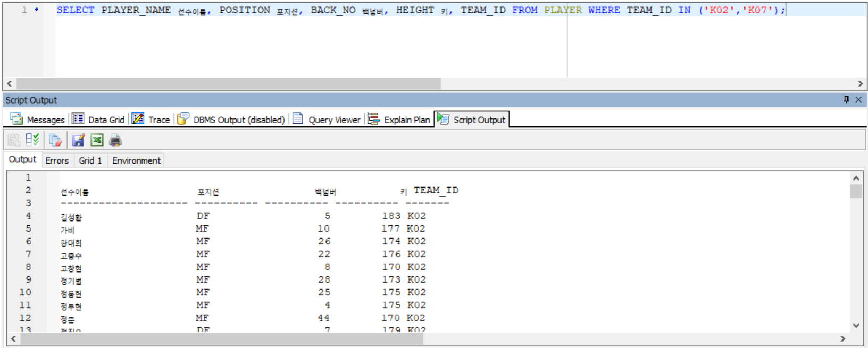
Task: Show the Environment sub-tab
Action: [x=136, y=160]
